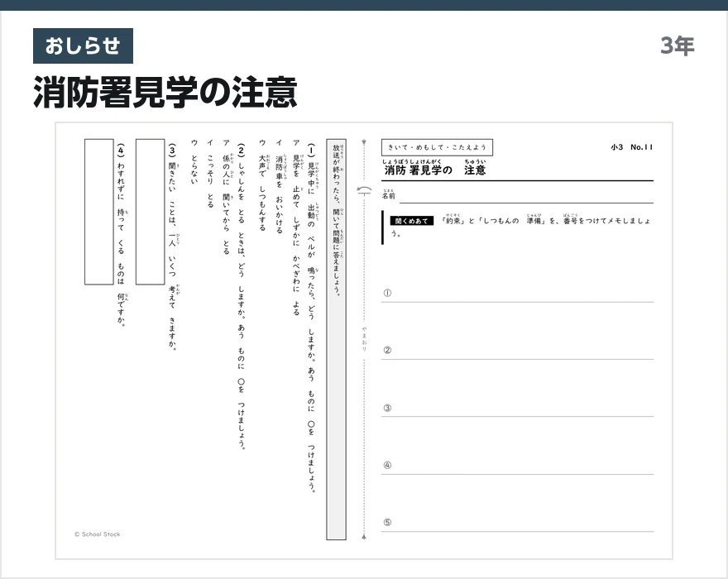Click the large 消防署見学の注意 page title
Viewport: 728px width, 579px height.
pyautogui.click(x=165, y=93)
